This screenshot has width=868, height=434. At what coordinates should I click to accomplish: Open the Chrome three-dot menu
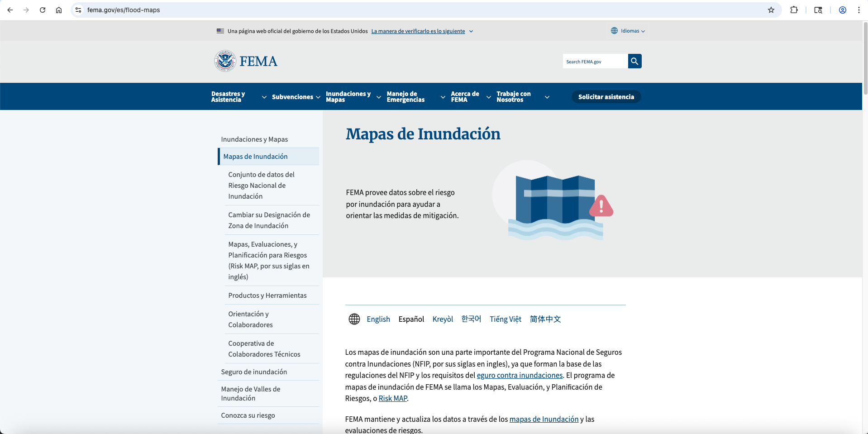(858, 10)
